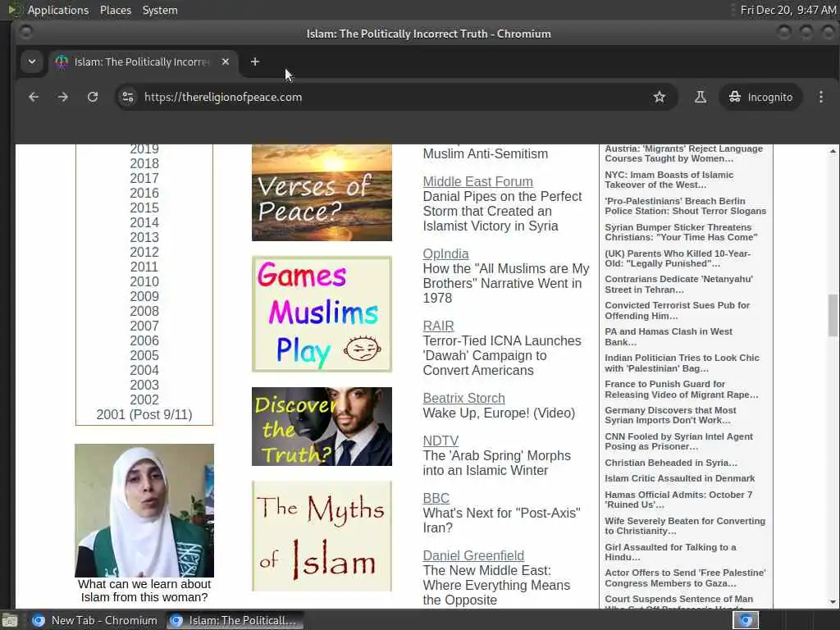Select year 2006 in the archive list
840x630 pixels.
tap(144, 341)
